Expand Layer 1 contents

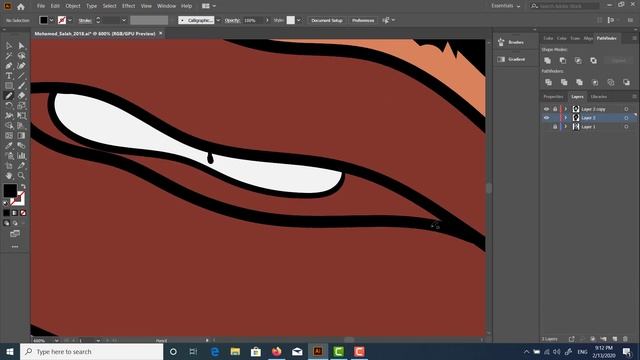[566, 127]
